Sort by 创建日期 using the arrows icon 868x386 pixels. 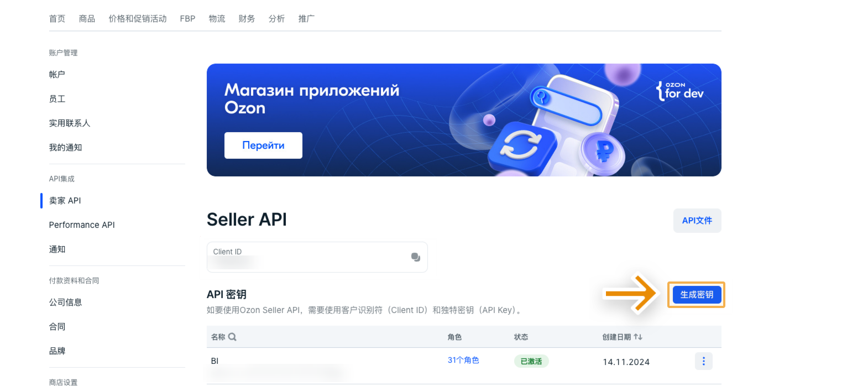point(638,337)
